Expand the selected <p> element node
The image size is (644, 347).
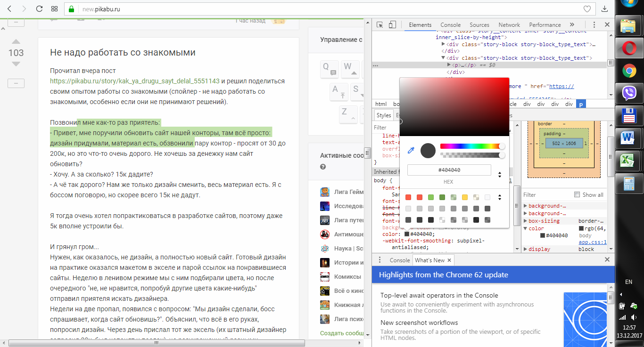pyautogui.click(x=449, y=65)
